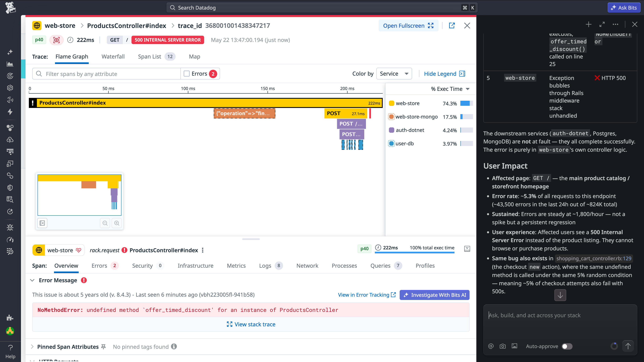Click the Ask Bits button
The height and width of the screenshot is (362, 644).
tap(624, 8)
